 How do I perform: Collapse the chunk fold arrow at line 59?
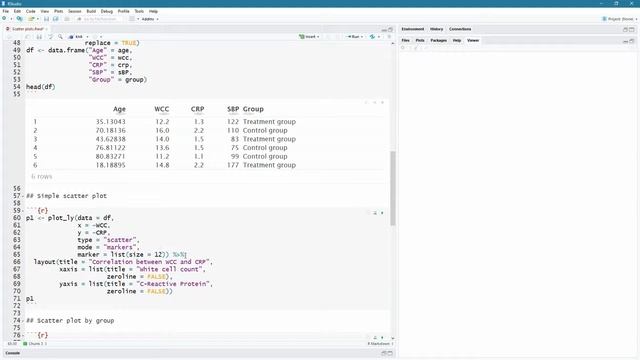(22, 211)
